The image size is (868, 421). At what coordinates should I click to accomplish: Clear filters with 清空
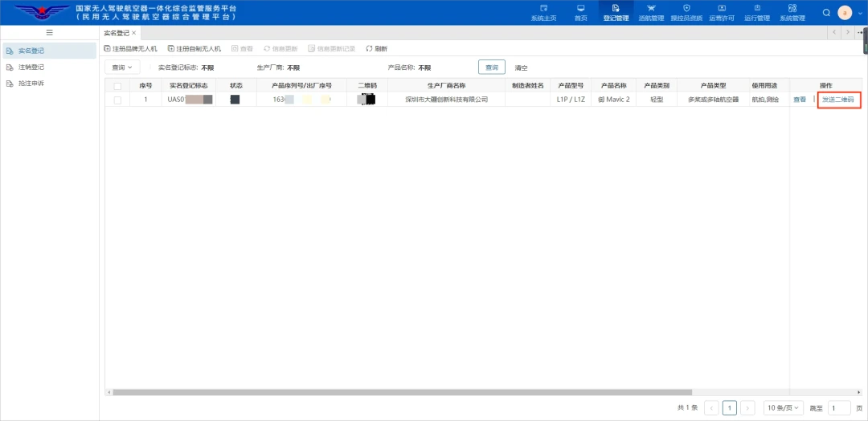(521, 68)
